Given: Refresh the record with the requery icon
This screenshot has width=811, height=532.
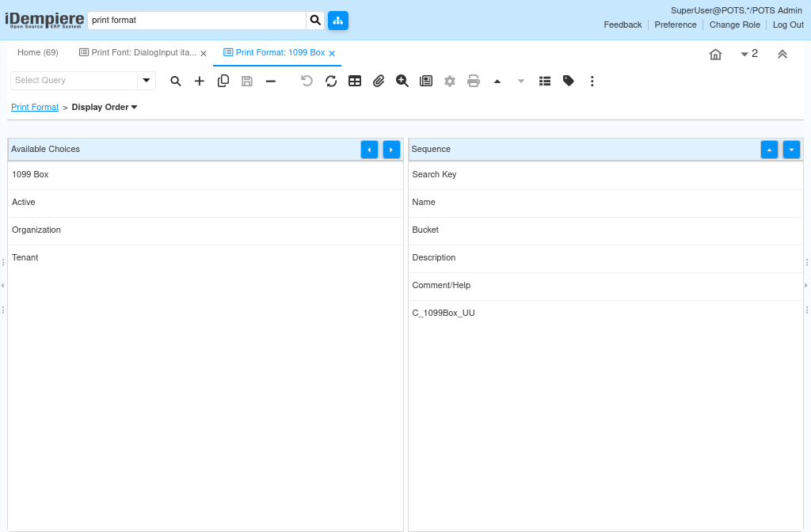Looking at the screenshot, I should (x=331, y=82).
